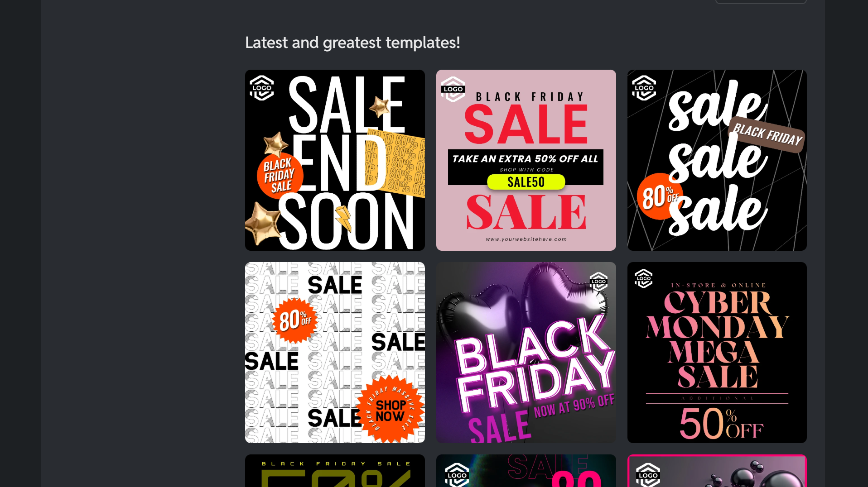Viewport: 868px width, 487px height.
Task: Click the Latest and greatest templates heading
Action: (x=352, y=43)
